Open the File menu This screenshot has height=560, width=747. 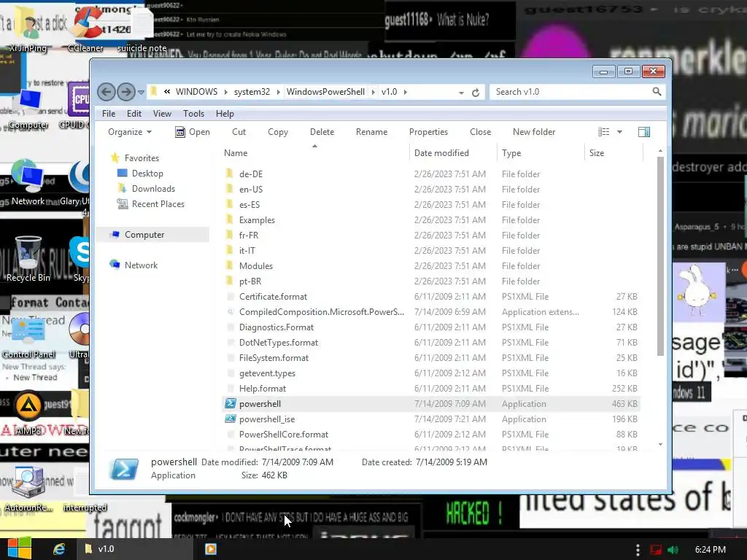point(109,114)
